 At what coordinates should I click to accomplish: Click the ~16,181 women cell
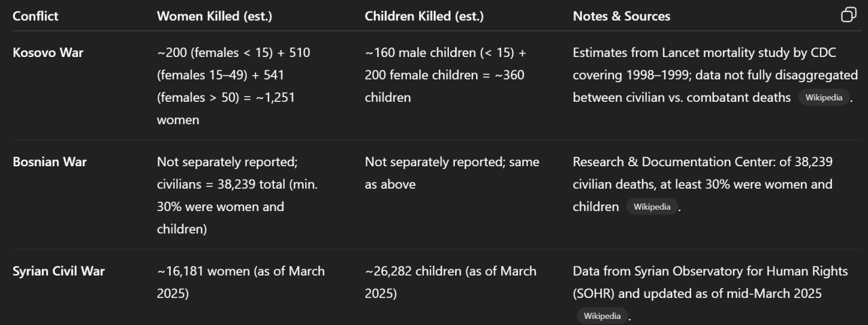(x=241, y=282)
